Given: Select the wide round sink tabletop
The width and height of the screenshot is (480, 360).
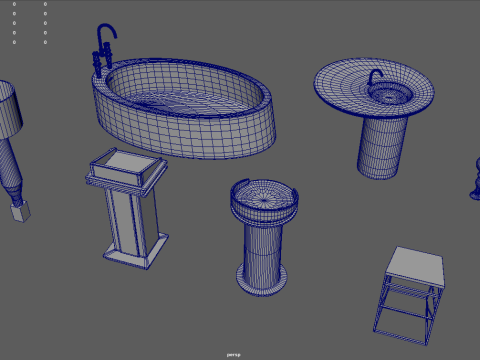Looking at the screenshot, I should [374, 87].
